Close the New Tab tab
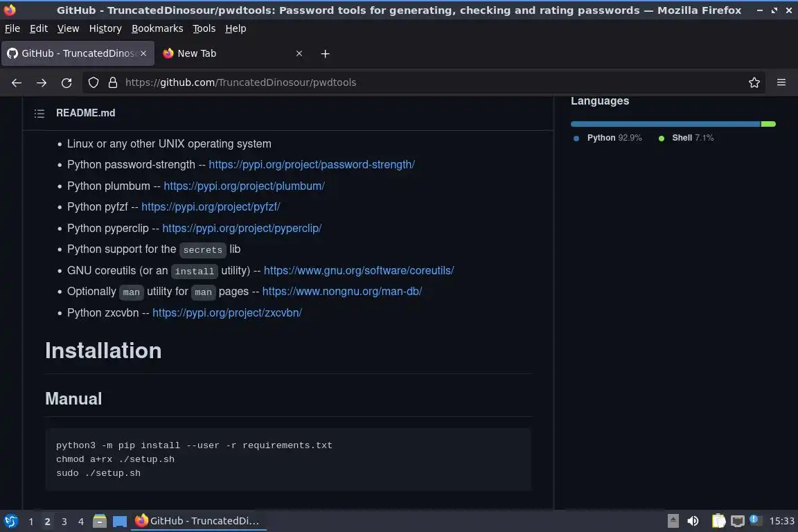 (299, 53)
